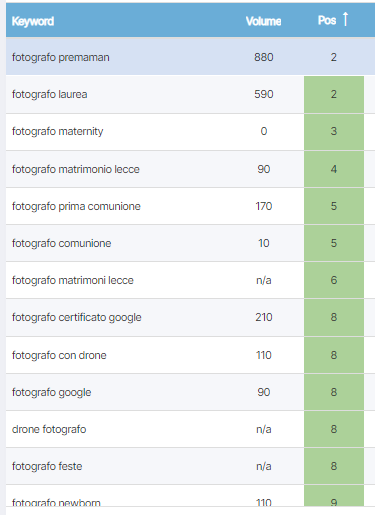Open the 'fotografo laurea' keyword

[50, 94]
